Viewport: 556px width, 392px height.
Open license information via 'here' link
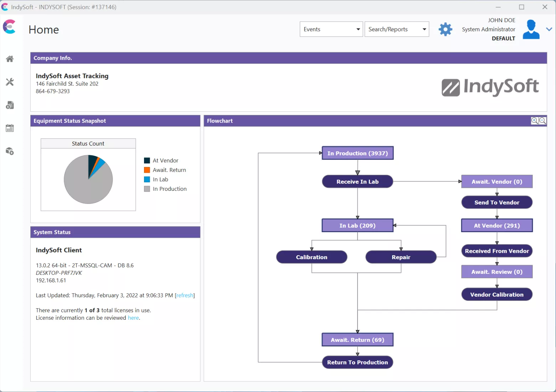[x=133, y=318]
